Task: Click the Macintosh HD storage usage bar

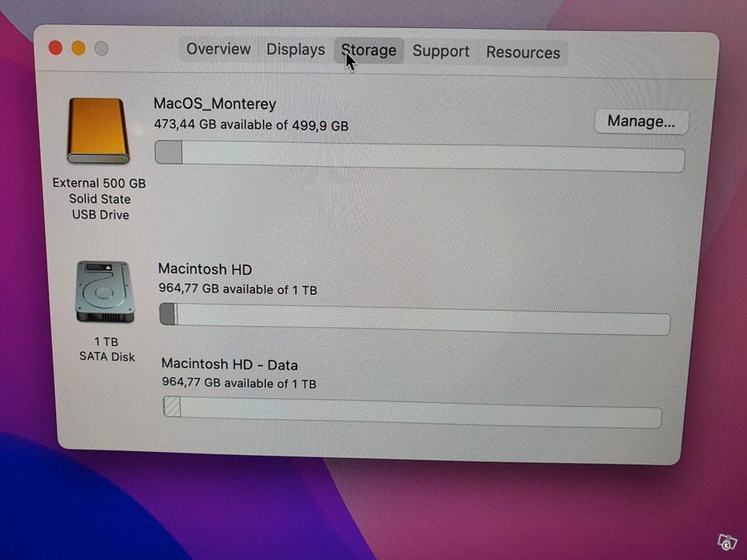Action: 415,319
